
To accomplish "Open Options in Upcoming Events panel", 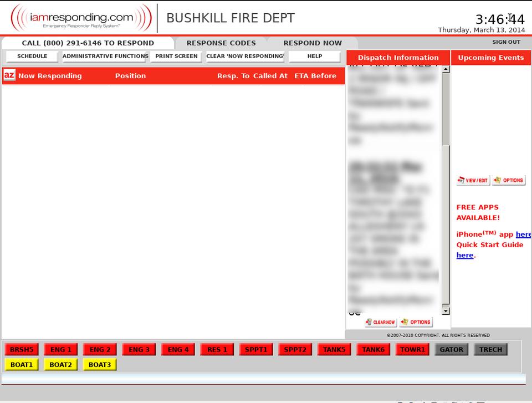I will pyautogui.click(x=509, y=180).
